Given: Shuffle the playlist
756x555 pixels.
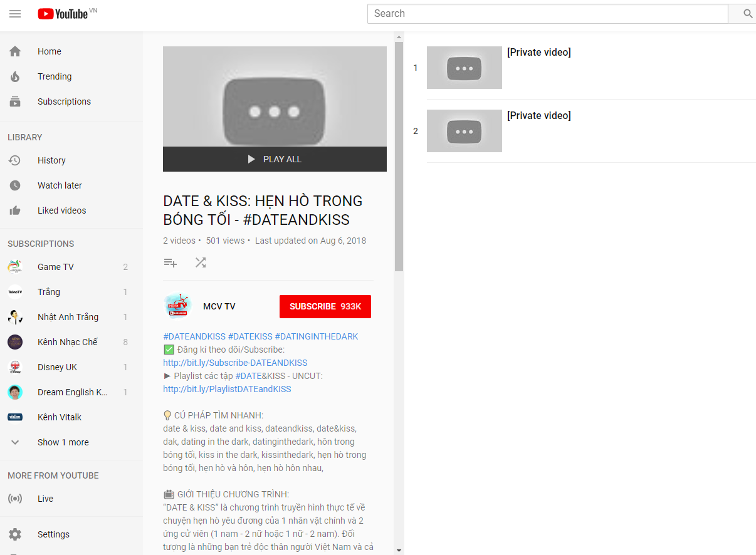Looking at the screenshot, I should pos(201,263).
